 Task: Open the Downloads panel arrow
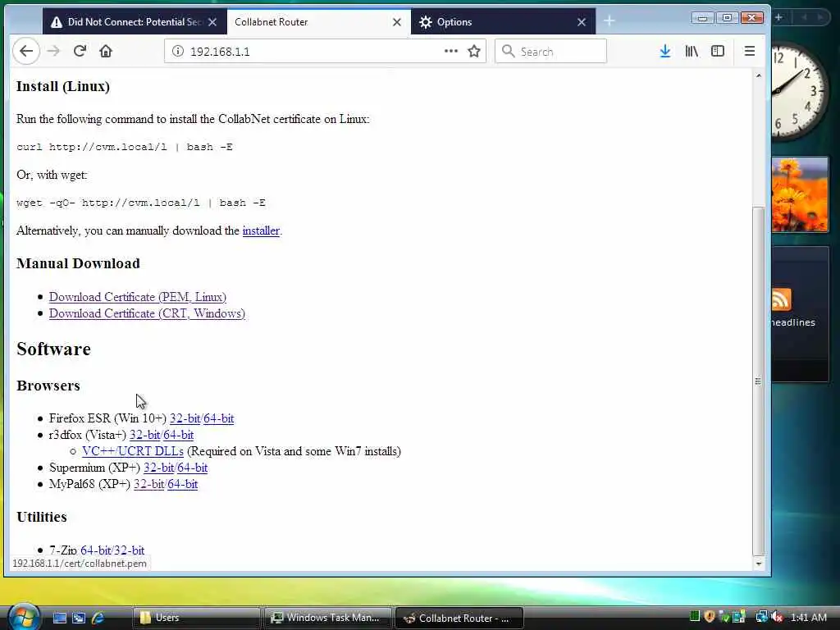[x=664, y=52]
